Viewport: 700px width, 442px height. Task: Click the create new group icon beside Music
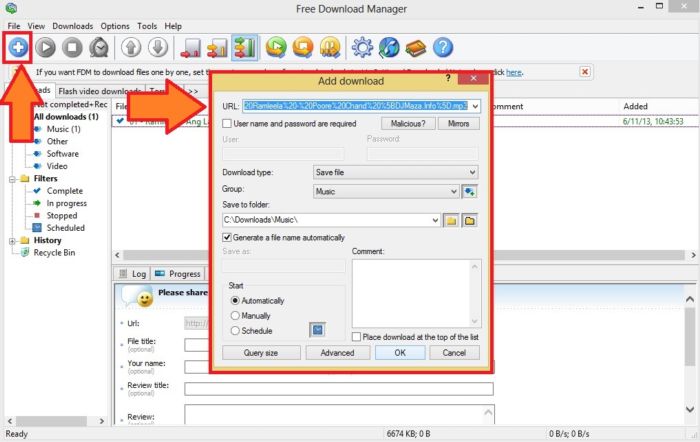pos(469,192)
